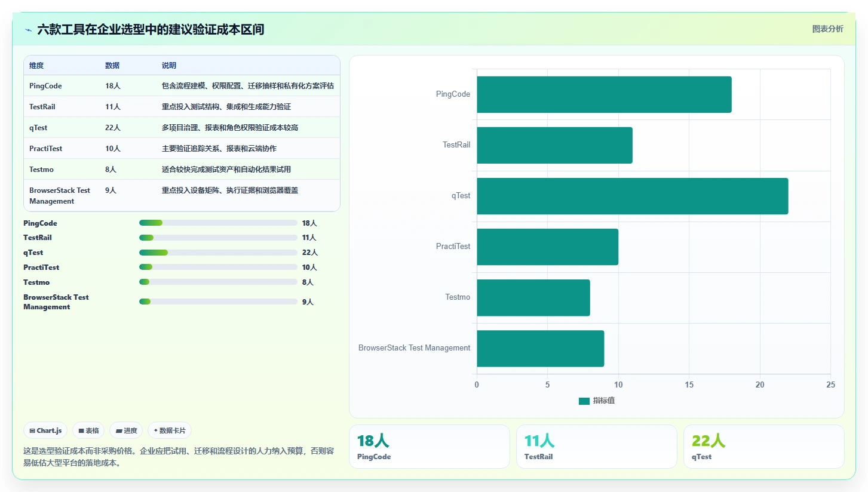Click the TestRail cell in the table
The height and width of the screenshot is (492, 868).
(x=43, y=107)
